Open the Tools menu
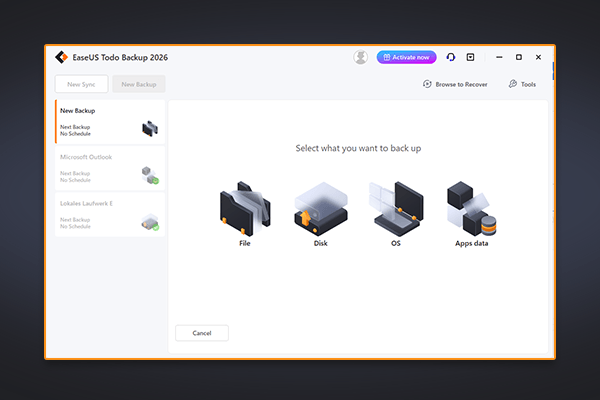This screenshot has width=600, height=400. 522,84
